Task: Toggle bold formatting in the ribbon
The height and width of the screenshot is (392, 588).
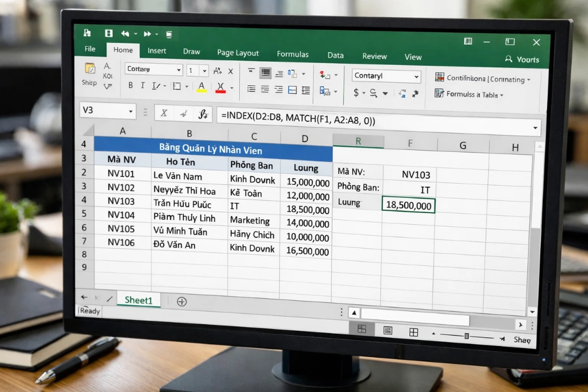Action: point(130,86)
